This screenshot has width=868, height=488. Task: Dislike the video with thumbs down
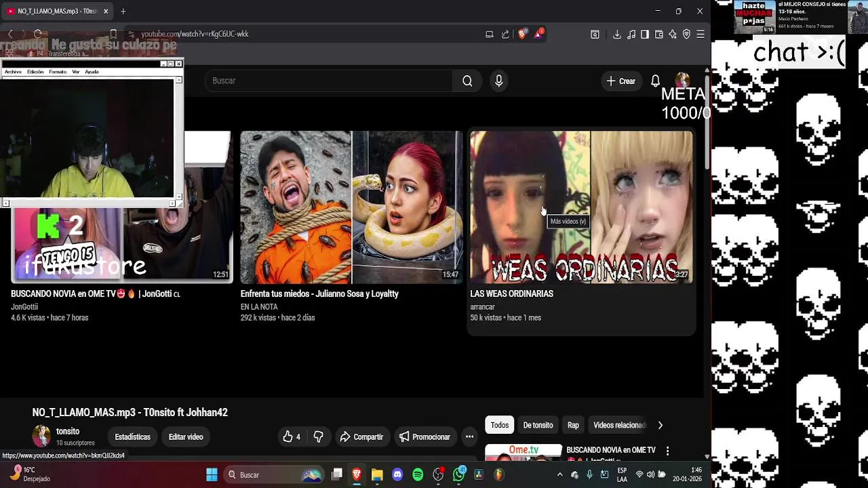[x=319, y=437]
